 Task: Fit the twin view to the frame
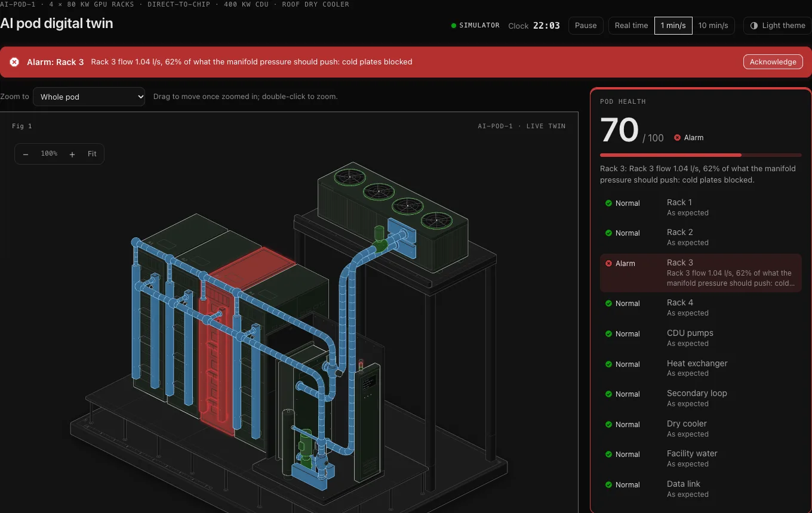(92, 154)
